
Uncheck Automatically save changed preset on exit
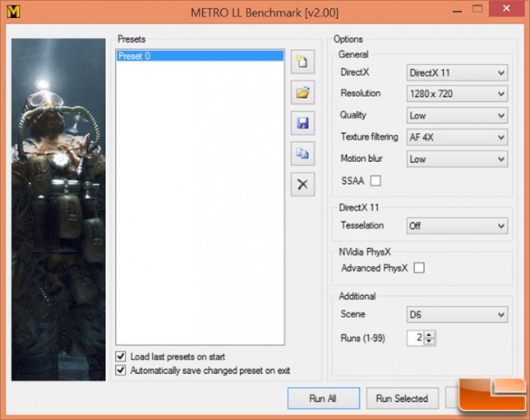[x=121, y=370]
